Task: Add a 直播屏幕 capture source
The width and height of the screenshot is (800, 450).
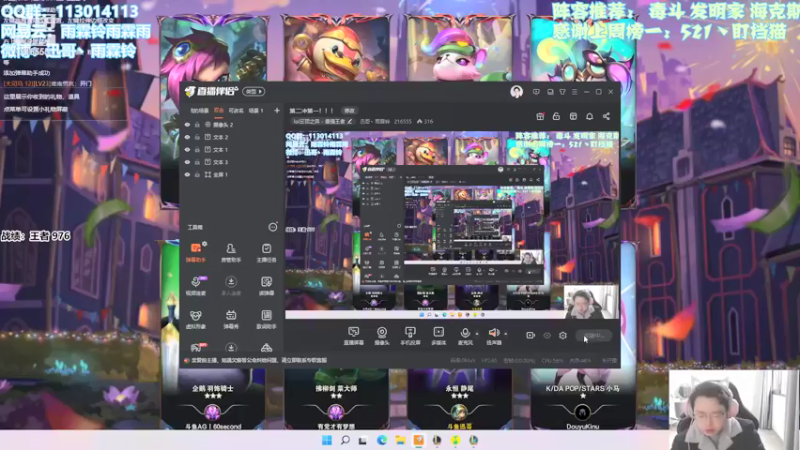Action: tap(353, 336)
